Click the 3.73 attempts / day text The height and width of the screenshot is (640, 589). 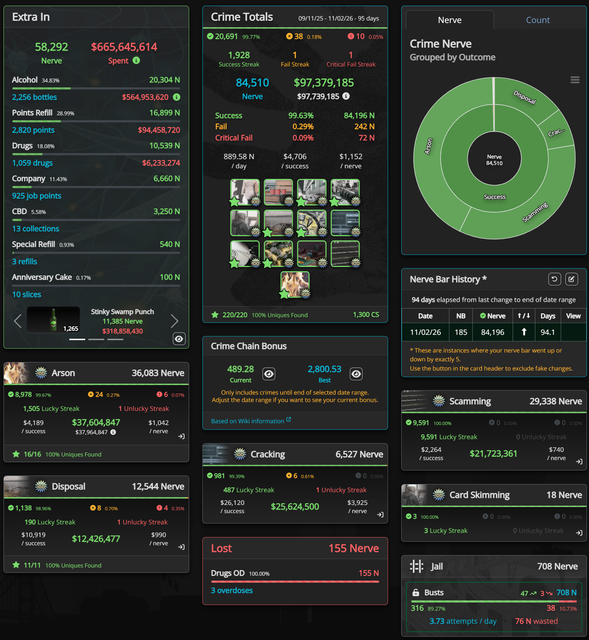point(463,621)
